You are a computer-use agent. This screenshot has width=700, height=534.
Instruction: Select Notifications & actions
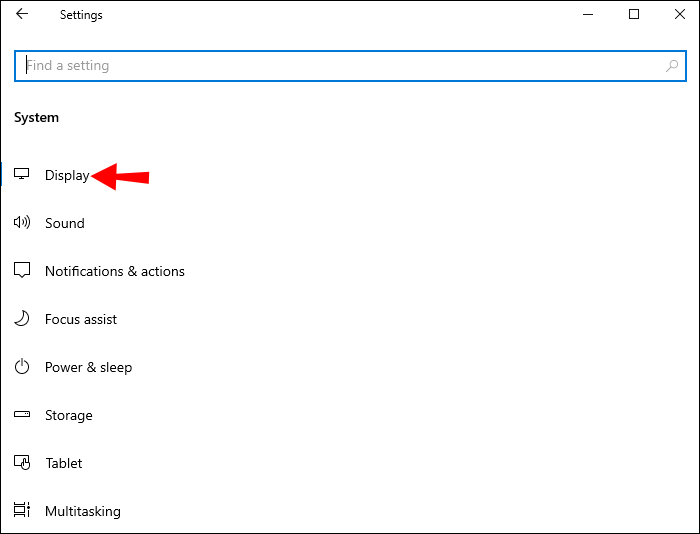click(x=115, y=271)
